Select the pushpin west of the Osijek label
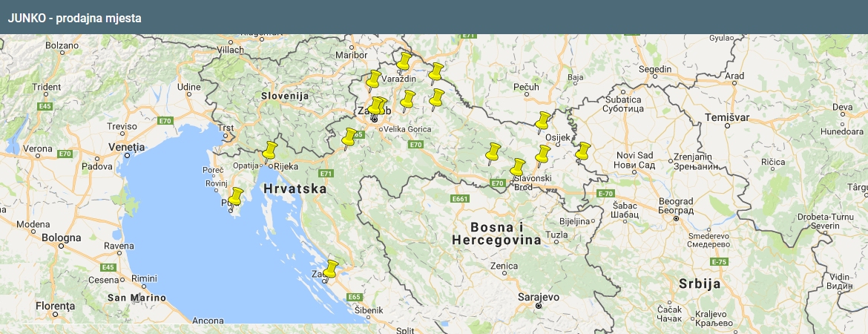This screenshot has width=868, height=334. pos(542,122)
